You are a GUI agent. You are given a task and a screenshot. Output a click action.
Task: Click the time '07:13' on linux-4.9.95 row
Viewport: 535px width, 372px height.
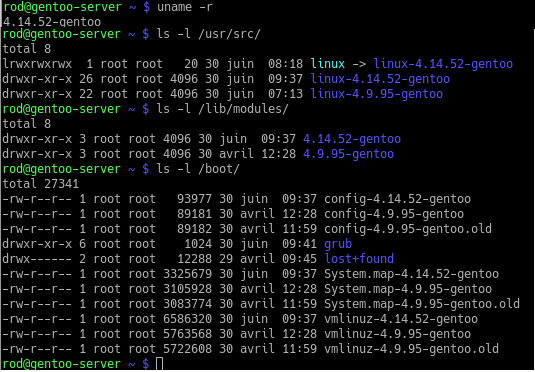pyautogui.click(x=285, y=94)
